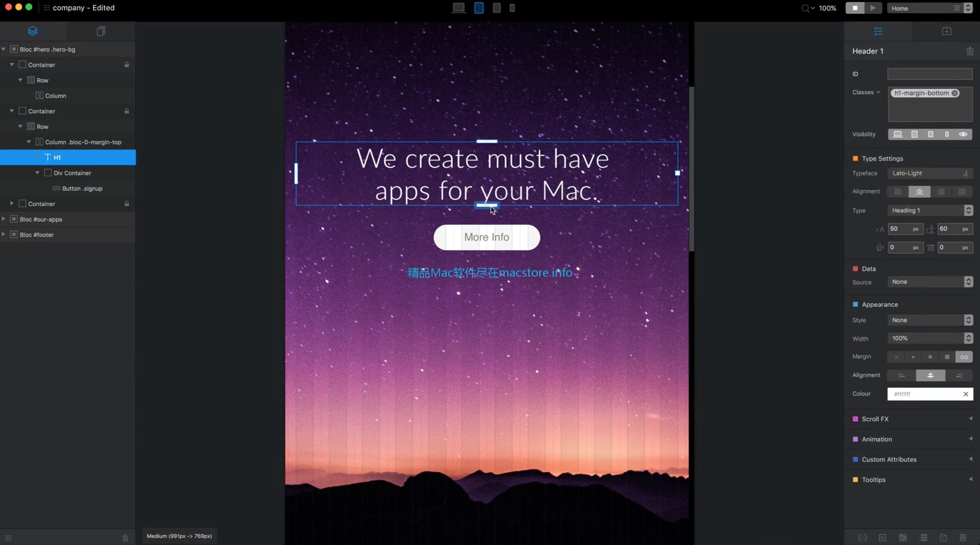Image resolution: width=980 pixels, height=545 pixels.
Task: Click the pages/assets panel icon
Action: pyautogui.click(x=100, y=30)
